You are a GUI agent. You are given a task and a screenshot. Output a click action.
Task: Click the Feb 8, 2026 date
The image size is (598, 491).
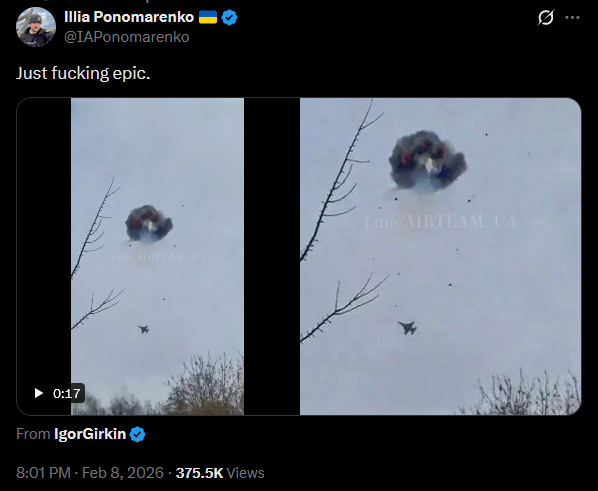(123, 473)
